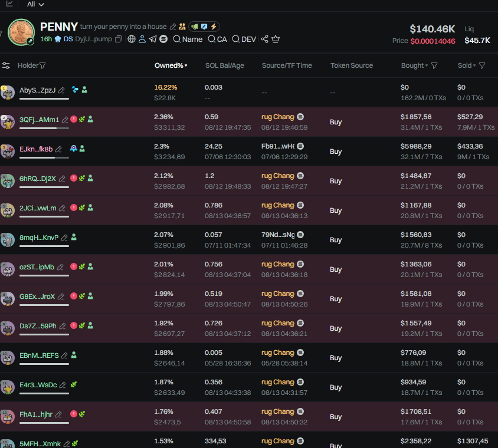This screenshot has width=498, height=448.
Task: Open the Telegram paper-plane link
Action: click(x=153, y=39)
